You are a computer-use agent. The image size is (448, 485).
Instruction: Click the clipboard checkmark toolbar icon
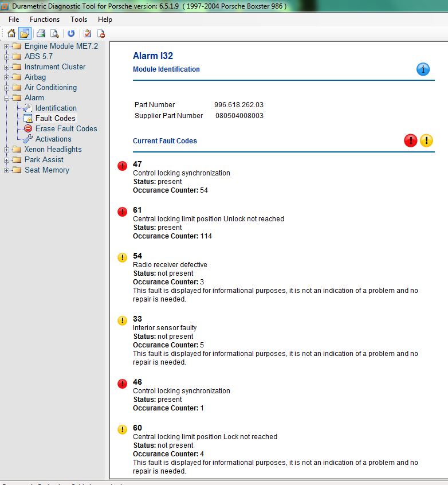[87, 33]
